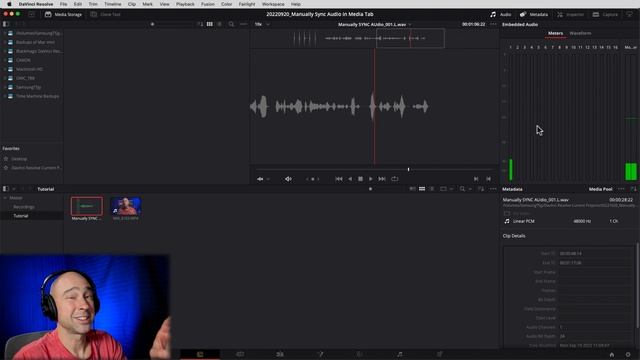The image size is (640, 360).
Task: Stop playback button
Action: (x=360, y=179)
